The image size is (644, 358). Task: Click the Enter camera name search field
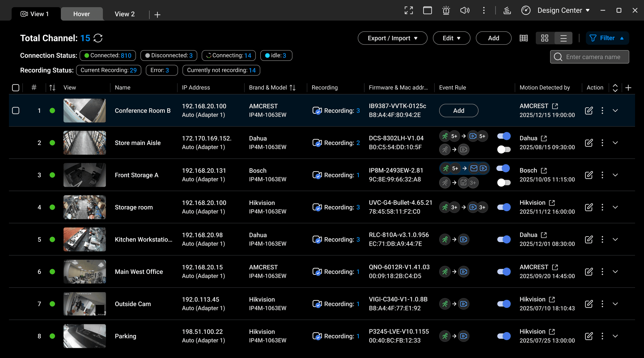click(x=593, y=57)
